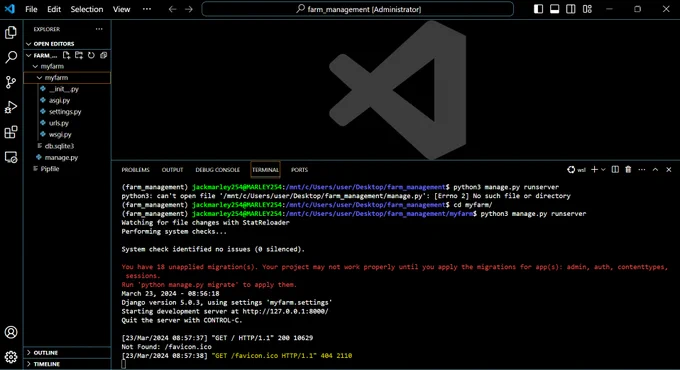Viewport: 680px width, 370px height.
Task: Open terminal launch profile dropdown arrow
Action: point(603,170)
